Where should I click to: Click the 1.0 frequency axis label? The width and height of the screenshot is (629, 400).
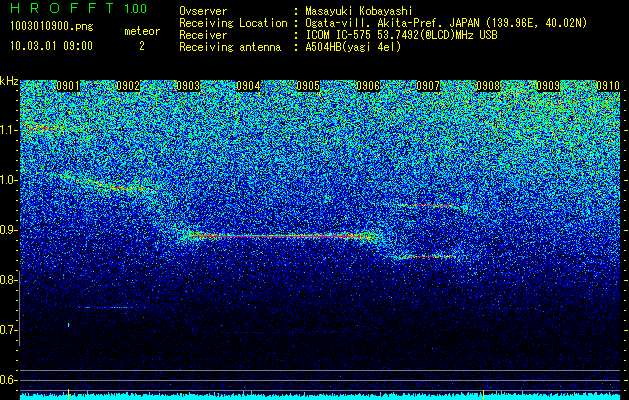(9, 180)
